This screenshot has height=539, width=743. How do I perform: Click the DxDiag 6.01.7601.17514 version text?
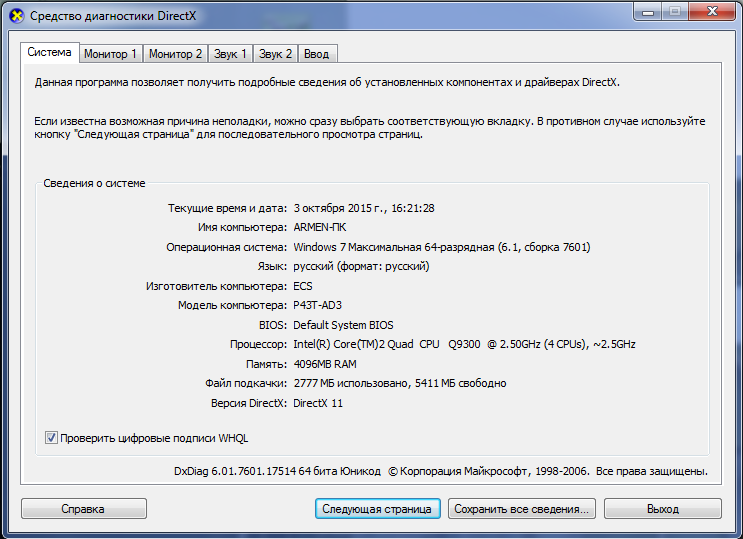pos(235,471)
